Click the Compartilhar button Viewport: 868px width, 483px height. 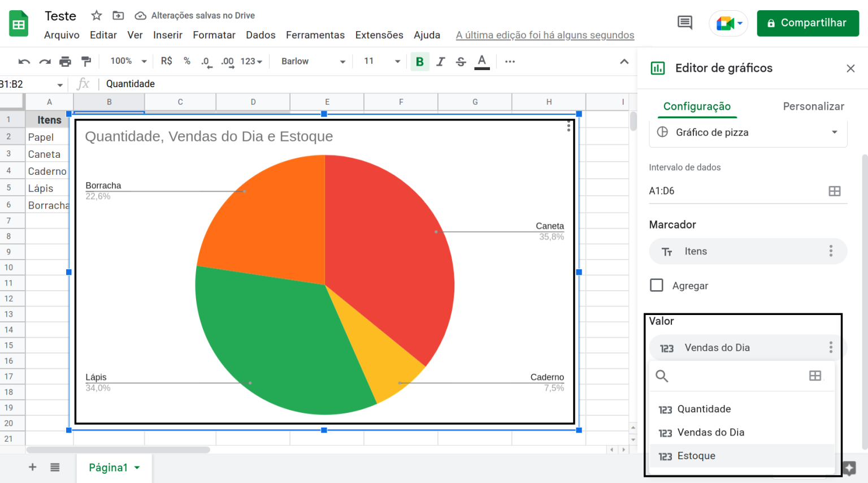(808, 23)
